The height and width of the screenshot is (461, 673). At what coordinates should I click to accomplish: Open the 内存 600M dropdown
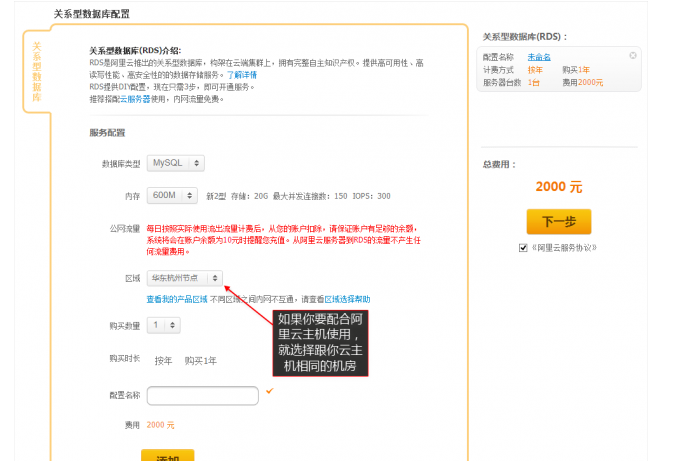(172, 195)
